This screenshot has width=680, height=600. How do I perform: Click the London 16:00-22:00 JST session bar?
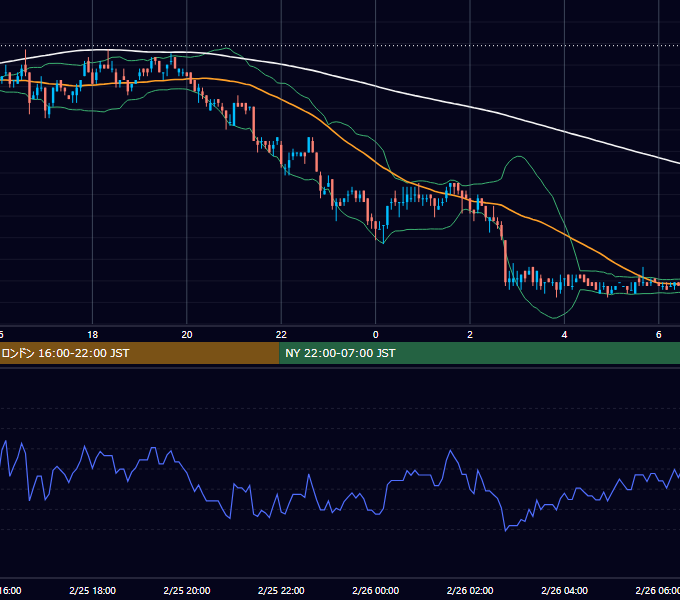pos(139,353)
